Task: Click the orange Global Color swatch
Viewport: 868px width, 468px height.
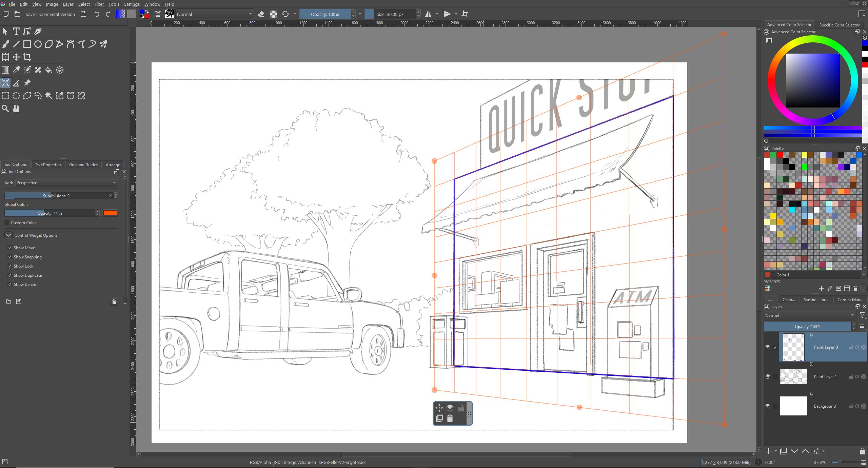Action: (110, 213)
